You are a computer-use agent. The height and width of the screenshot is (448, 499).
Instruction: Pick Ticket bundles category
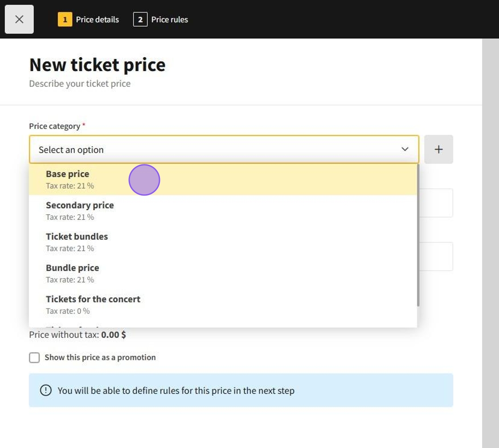tap(77, 241)
